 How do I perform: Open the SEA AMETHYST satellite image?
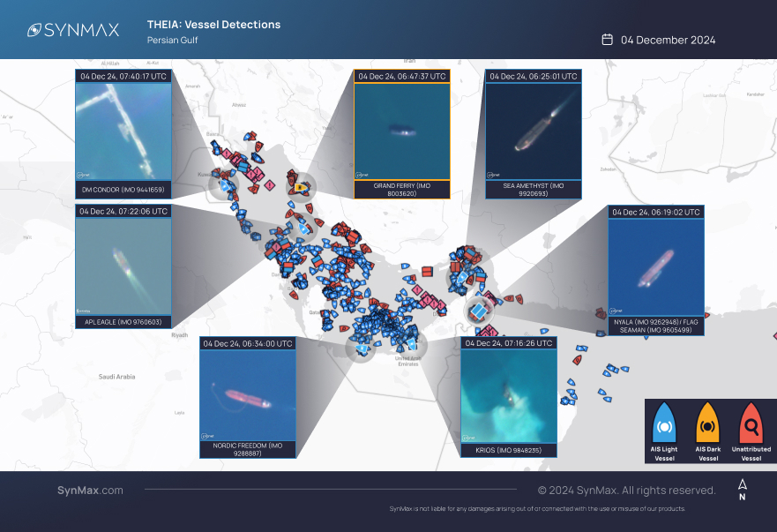[534, 131]
